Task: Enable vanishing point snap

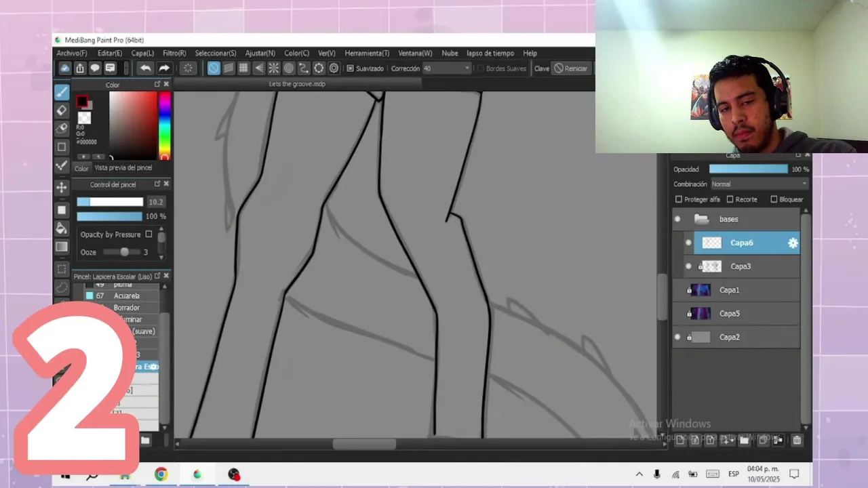Action: tap(258, 68)
